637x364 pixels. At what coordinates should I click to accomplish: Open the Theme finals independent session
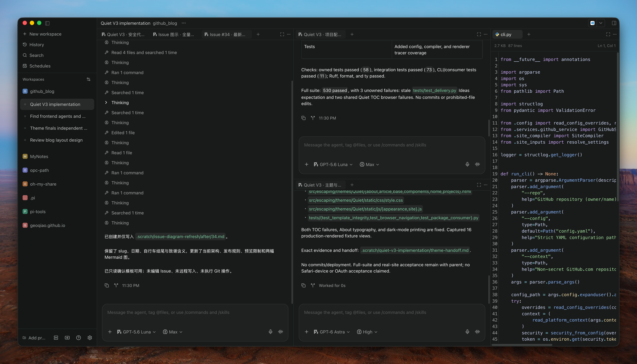coord(57,128)
